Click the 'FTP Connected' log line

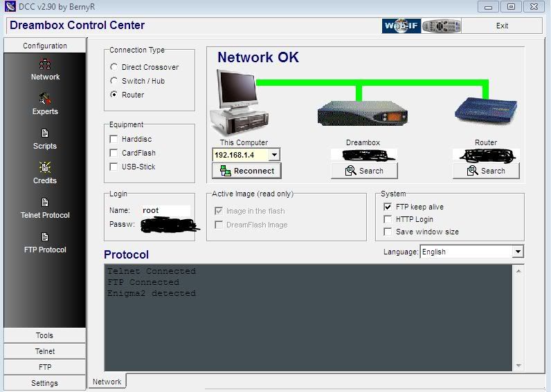click(143, 282)
